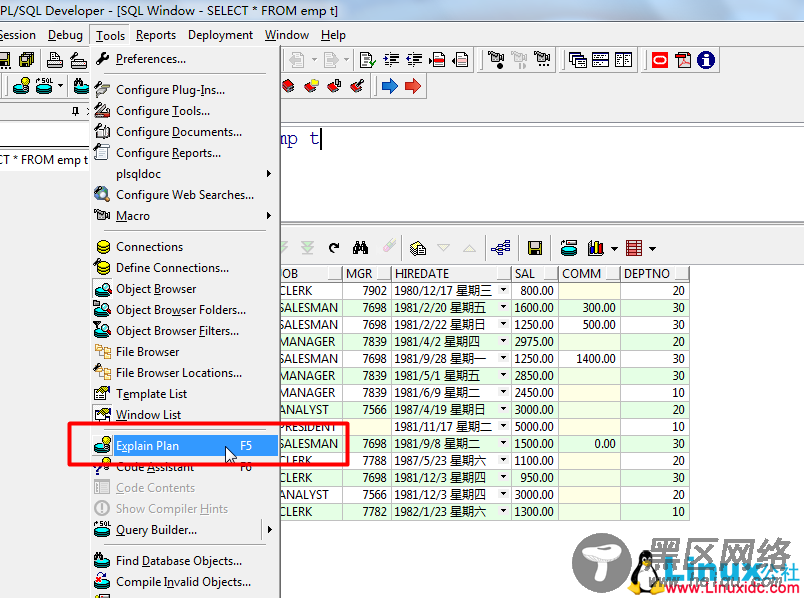The height and width of the screenshot is (598, 804).
Task: Expand the Macro submenu arrow
Action: 269,216
